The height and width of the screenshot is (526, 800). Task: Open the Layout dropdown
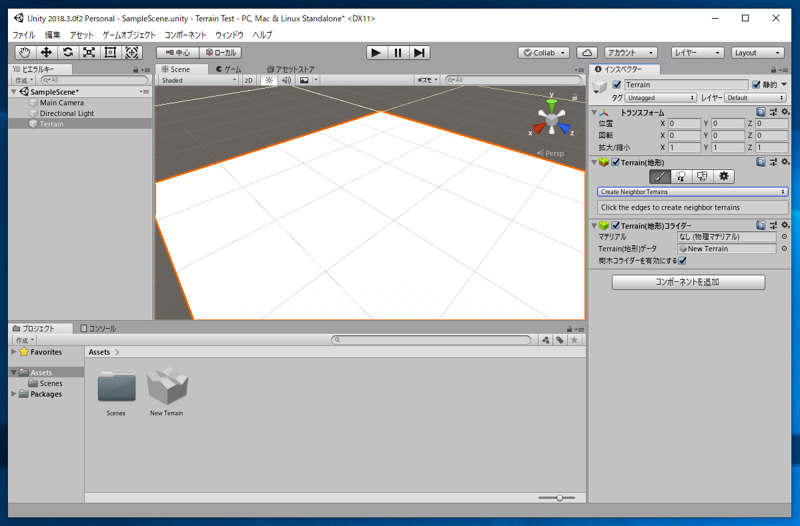[x=757, y=53]
